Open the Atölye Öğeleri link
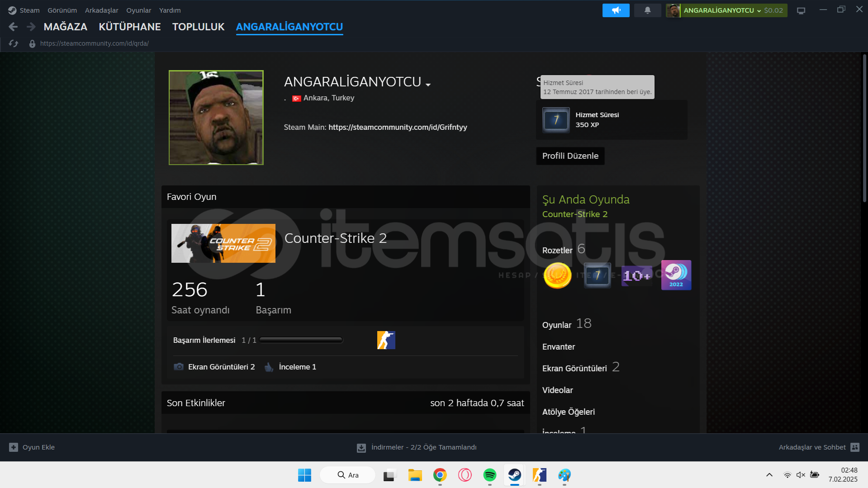Image resolution: width=868 pixels, height=488 pixels. pyautogui.click(x=568, y=412)
